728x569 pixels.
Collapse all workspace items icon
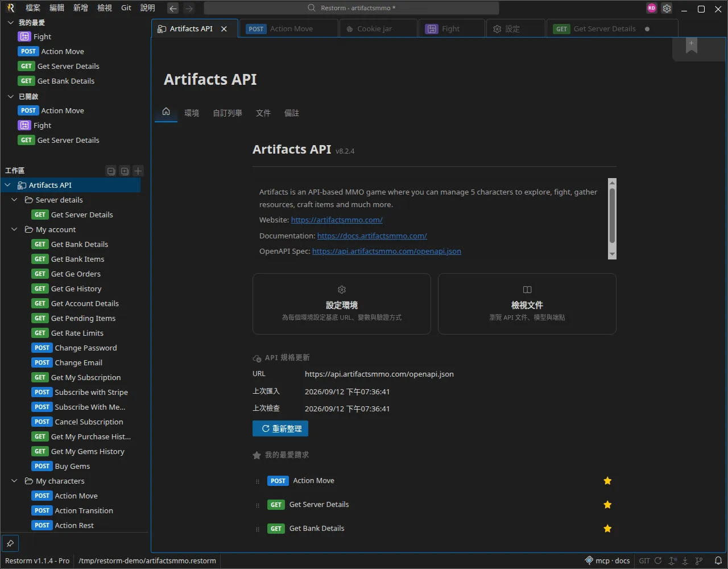coord(111,171)
